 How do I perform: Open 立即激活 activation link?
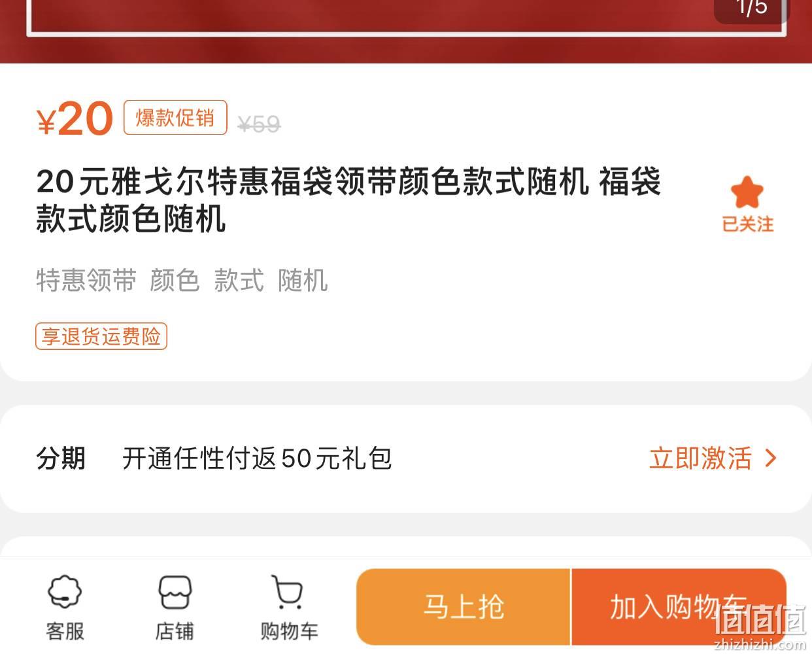pyautogui.click(x=700, y=458)
